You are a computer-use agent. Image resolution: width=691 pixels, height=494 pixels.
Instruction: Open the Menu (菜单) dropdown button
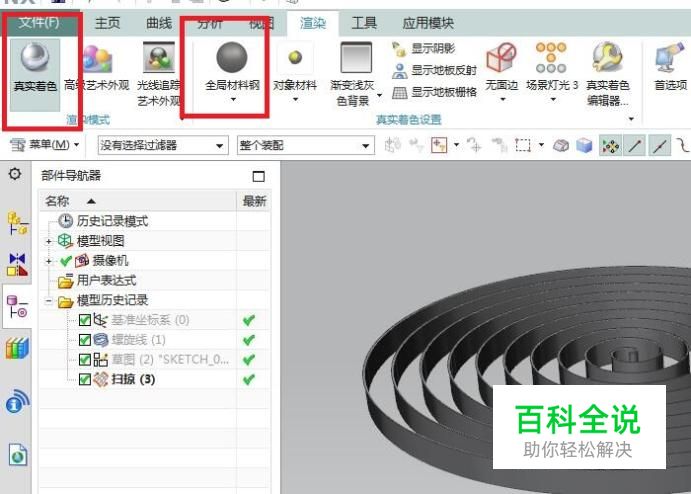point(44,145)
